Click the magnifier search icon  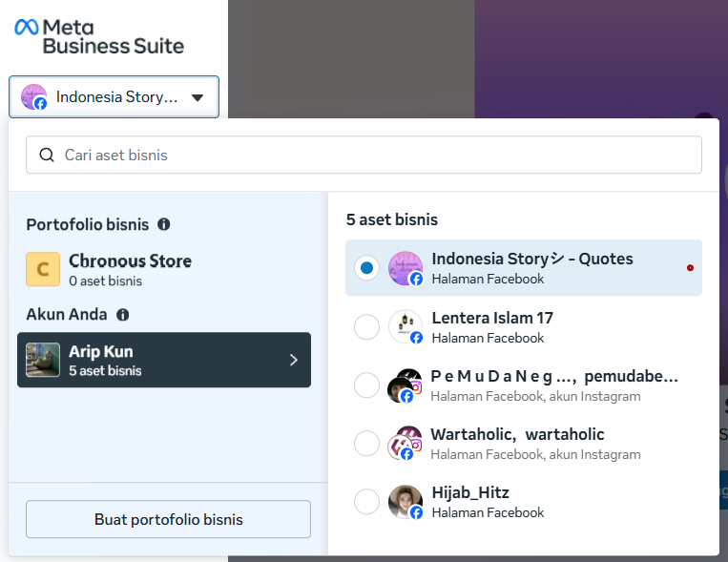click(x=47, y=155)
